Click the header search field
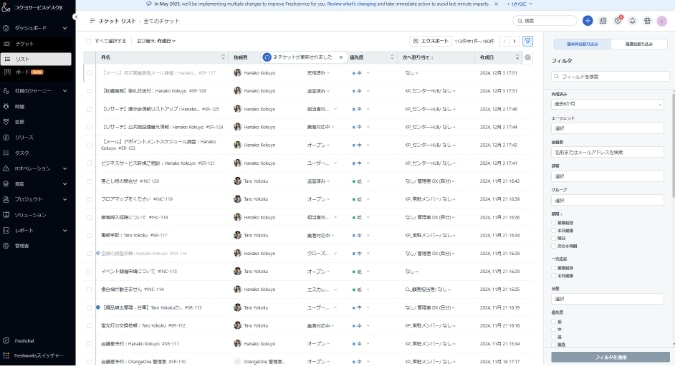Screen dimensions: 675x366 545,21
